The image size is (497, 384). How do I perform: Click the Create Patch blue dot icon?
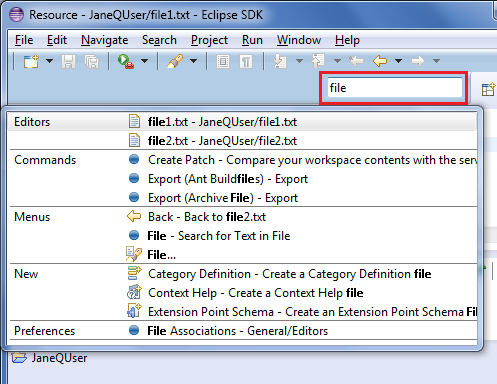point(134,159)
